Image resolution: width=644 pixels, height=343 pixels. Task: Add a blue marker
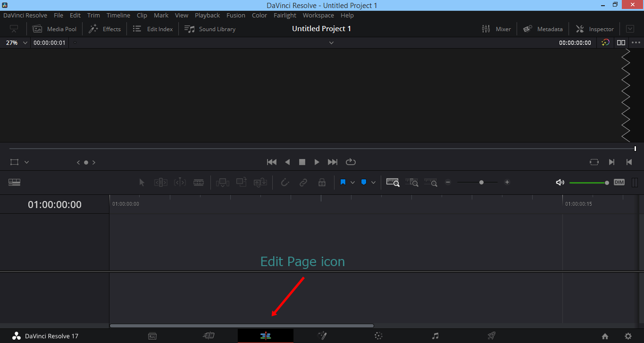click(364, 182)
